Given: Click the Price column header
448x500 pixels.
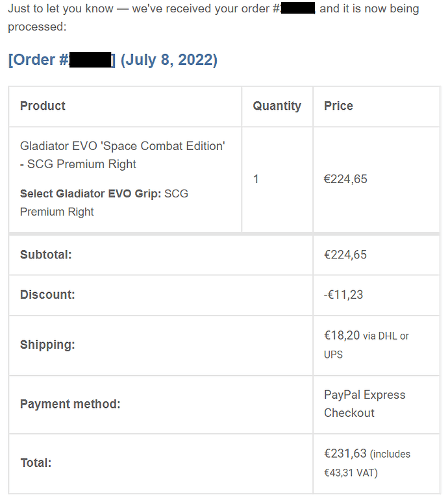Looking at the screenshot, I should click(x=338, y=106).
